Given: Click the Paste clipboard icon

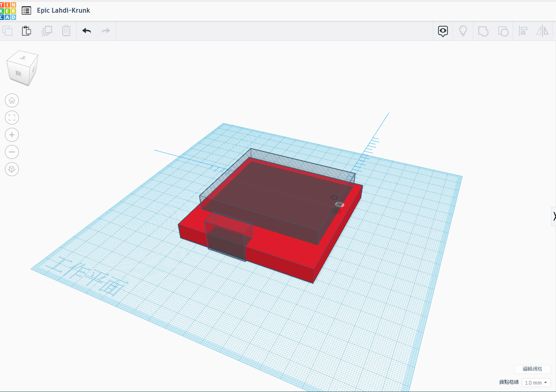Looking at the screenshot, I should [x=27, y=31].
